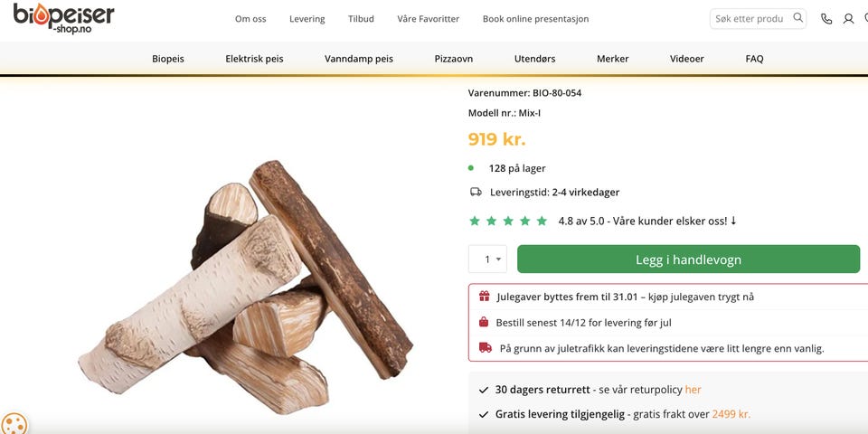868x434 pixels.
Task: Open the Elektrisk peis menu
Action: tap(254, 59)
